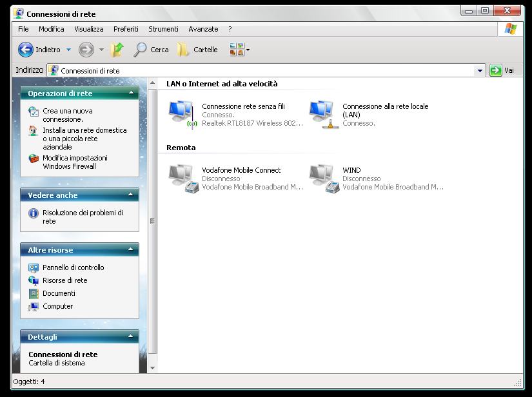The width and height of the screenshot is (532, 397).
Task: Collapse the Operazioni di rete panel
Action: 132,93
